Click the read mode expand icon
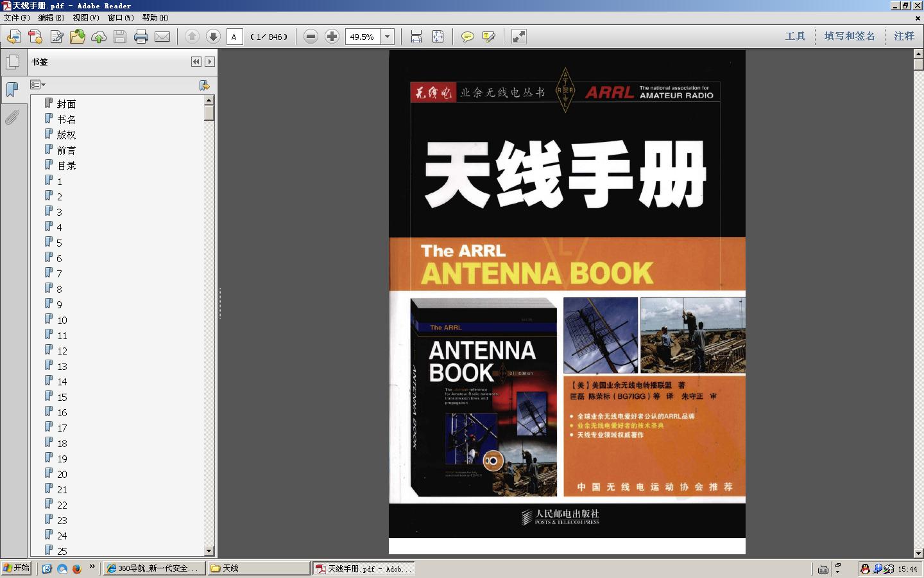 tap(519, 37)
